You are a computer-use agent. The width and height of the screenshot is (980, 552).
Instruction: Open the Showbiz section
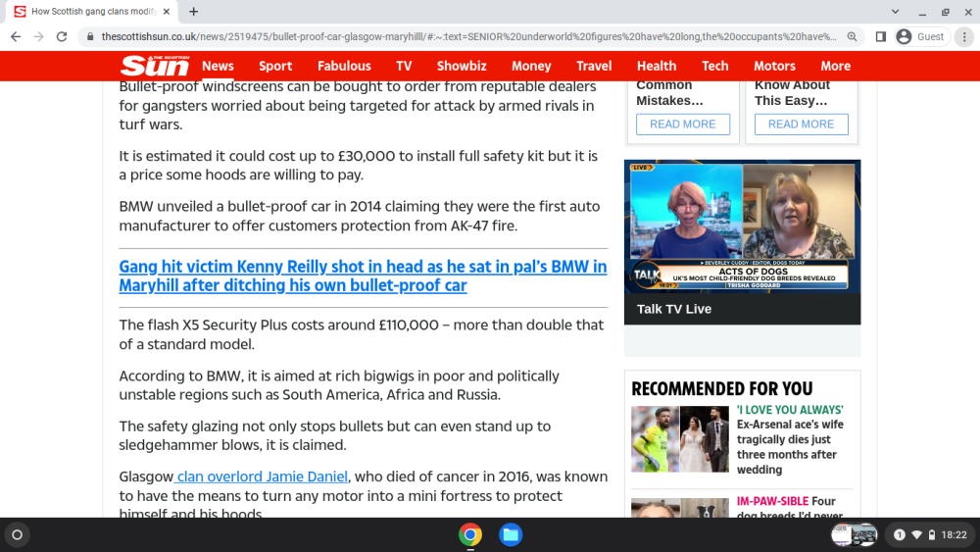pos(462,66)
